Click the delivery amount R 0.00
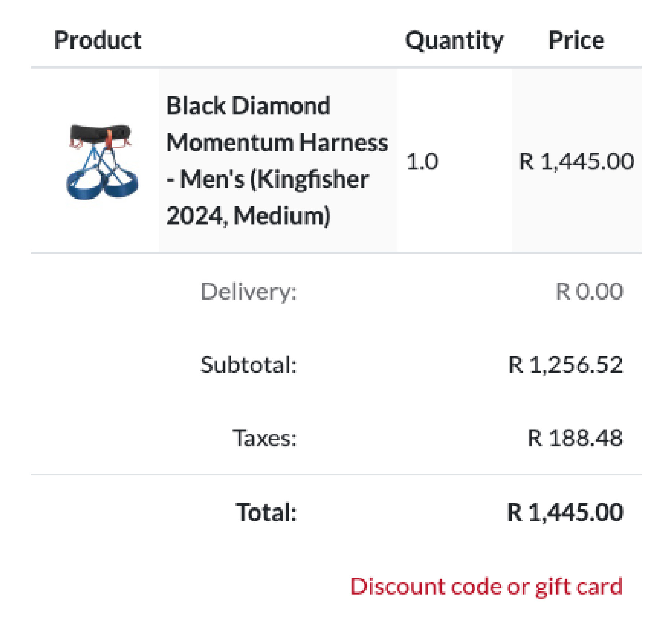The height and width of the screenshot is (625, 672). click(589, 292)
